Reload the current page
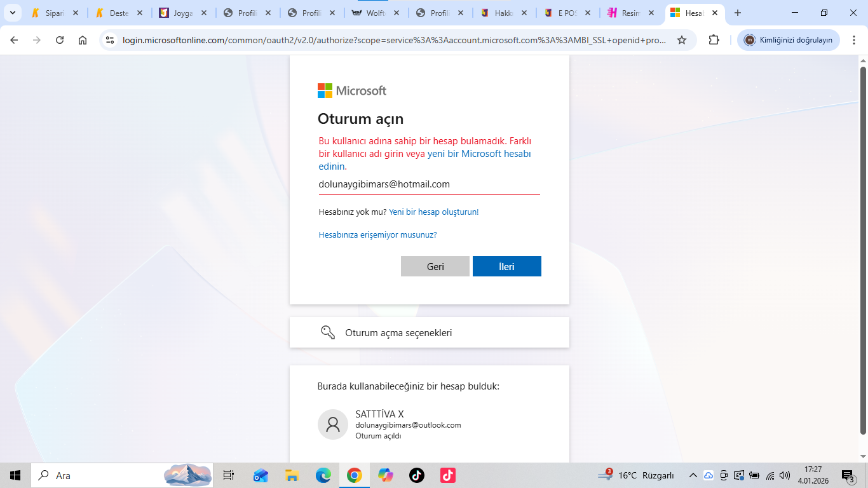Image resolution: width=868 pixels, height=488 pixels. pyautogui.click(x=60, y=40)
